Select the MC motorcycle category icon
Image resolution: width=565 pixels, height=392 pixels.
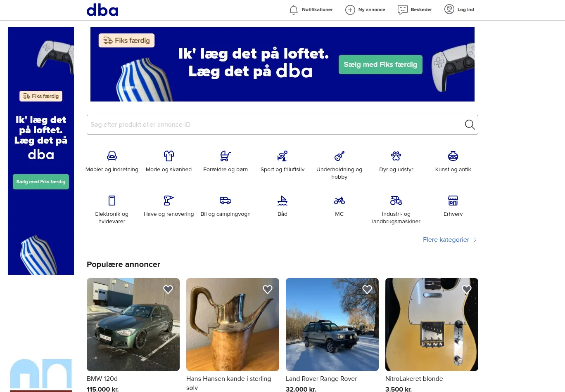click(x=339, y=201)
